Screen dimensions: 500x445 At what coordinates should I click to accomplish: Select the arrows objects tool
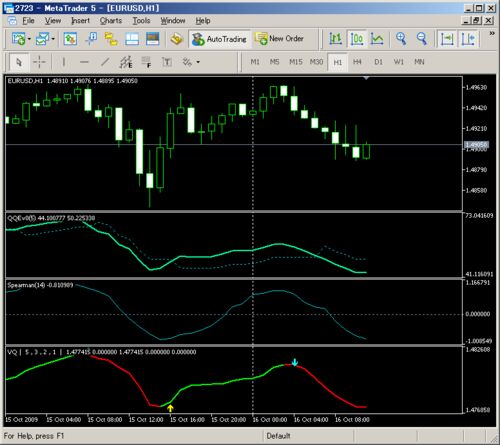point(187,62)
